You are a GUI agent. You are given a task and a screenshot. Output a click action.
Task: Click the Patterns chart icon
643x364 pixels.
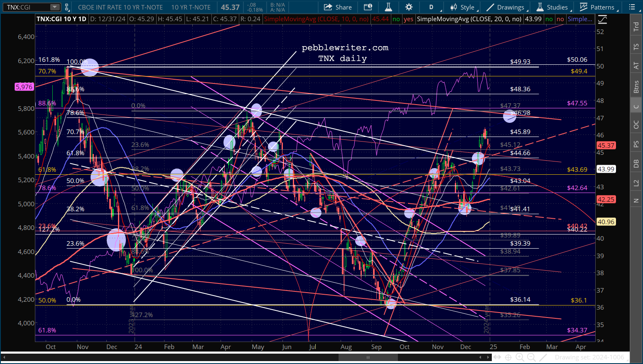pos(584,7)
